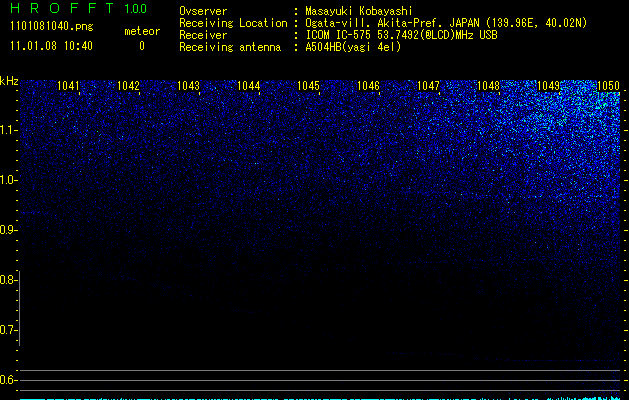
Task: Click the Receiving antenna label
Action: 230,47
